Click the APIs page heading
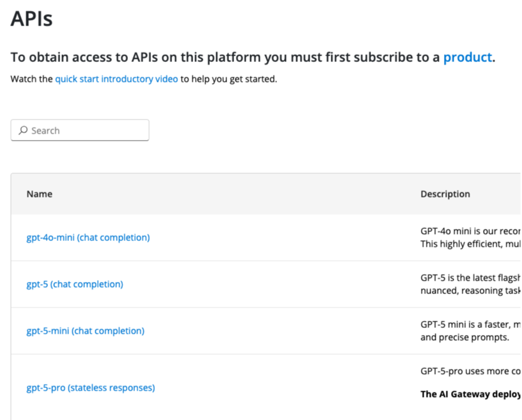Screen dimensions: 522x420 click(32, 19)
